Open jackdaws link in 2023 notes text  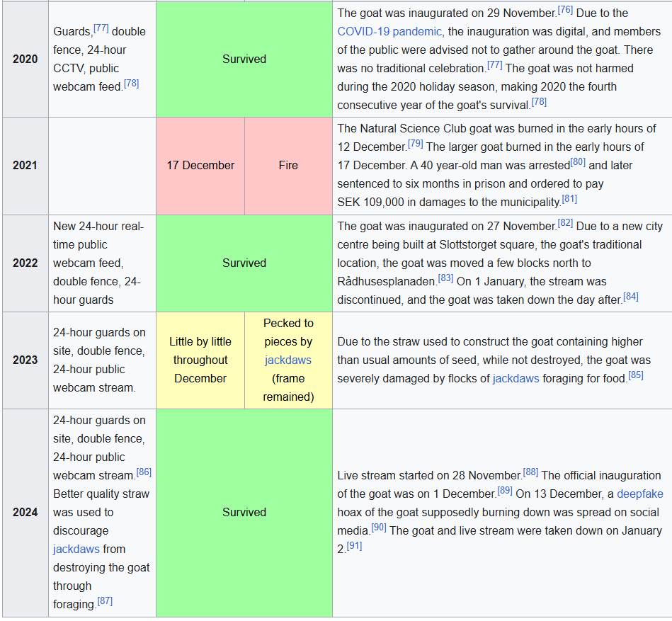point(516,378)
